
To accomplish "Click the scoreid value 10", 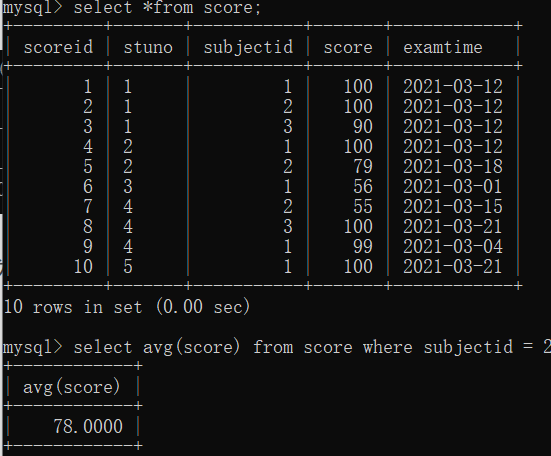I will pyautogui.click(x=83, y=267).
